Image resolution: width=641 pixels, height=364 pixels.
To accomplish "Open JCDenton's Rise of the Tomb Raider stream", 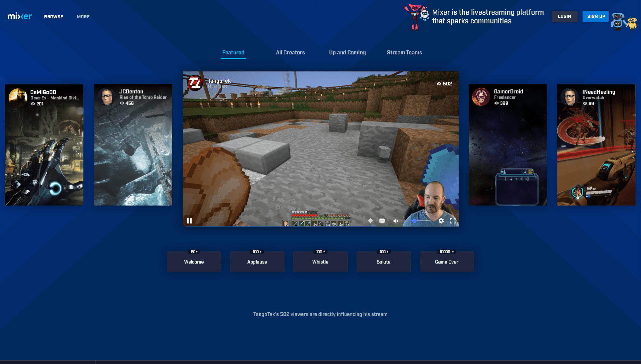I will (133, 145).
